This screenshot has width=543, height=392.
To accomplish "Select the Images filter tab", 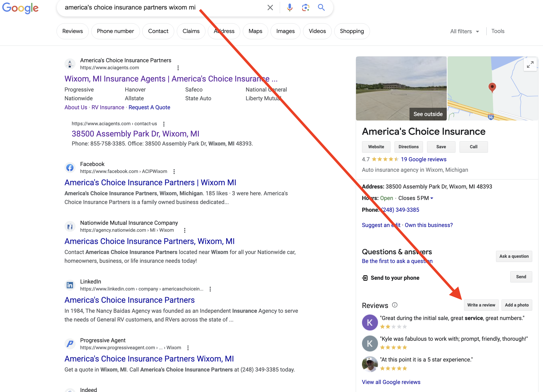I will pyautogui.click(x=285, y=31).
